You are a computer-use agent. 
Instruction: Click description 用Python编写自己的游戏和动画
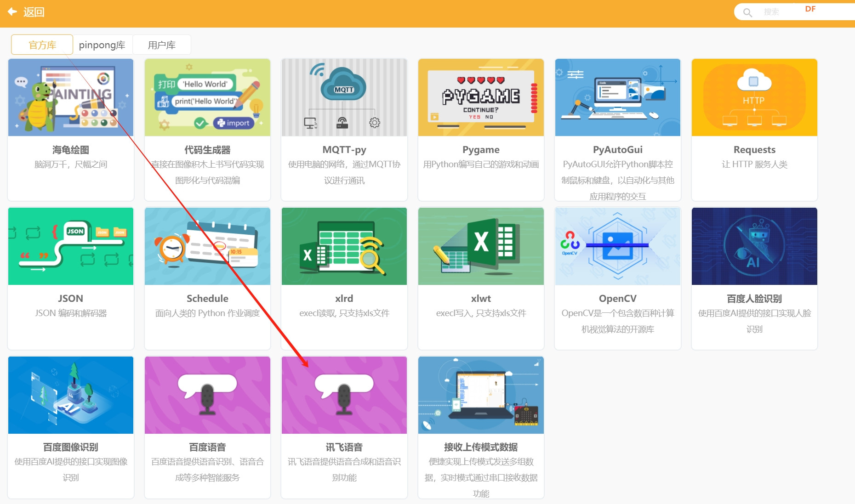point(481,164)
